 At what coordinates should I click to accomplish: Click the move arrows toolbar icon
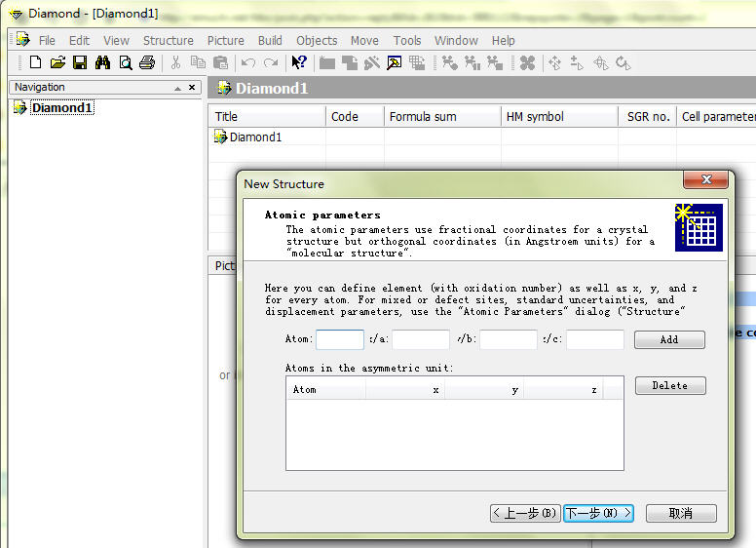(x=555, y=62)
